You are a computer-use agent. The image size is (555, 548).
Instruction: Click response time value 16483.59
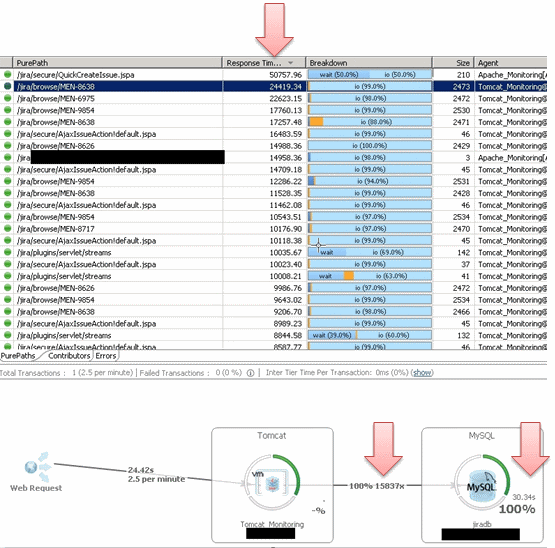tap(285, 134)
